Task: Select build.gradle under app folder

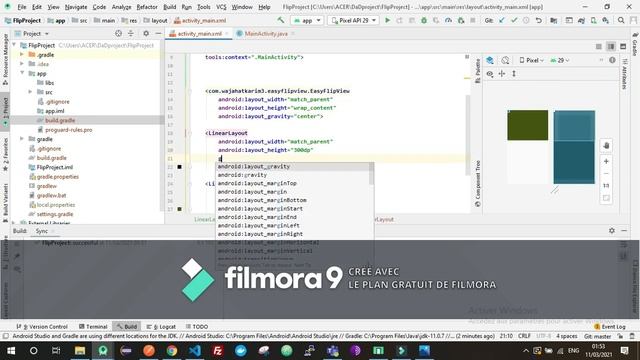Action: pyautogui.click(x=60, y=120)
